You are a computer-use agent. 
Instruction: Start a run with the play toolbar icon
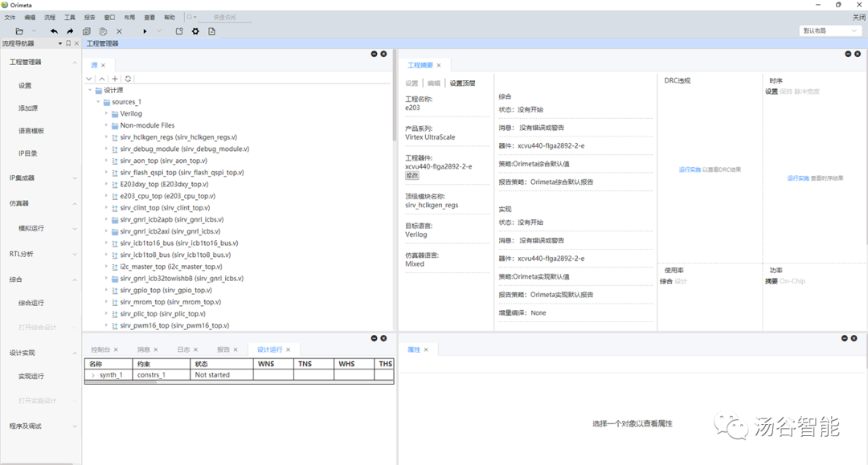144,31
